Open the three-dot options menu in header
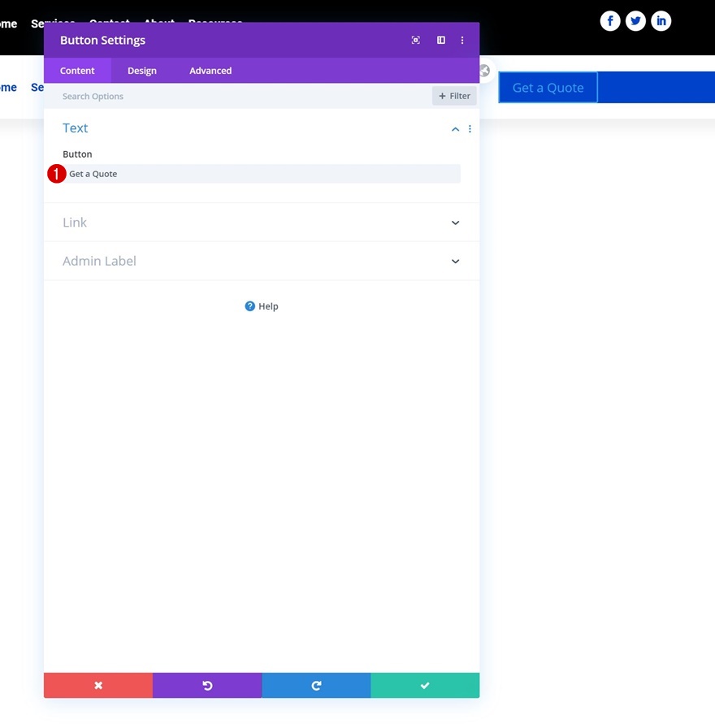 462,40
